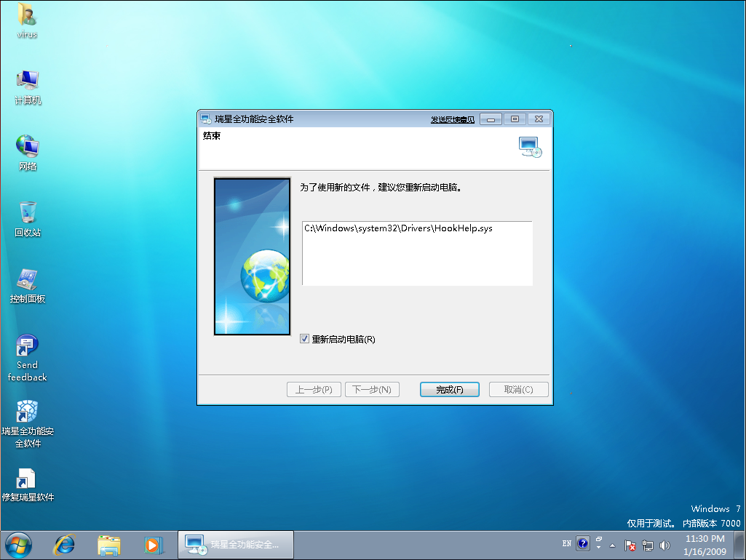Image resolution: width=746 pixels, height=560 pixels.
Task: Click the computer setup icon in dialog header
Action: click(x=530, y=147)
